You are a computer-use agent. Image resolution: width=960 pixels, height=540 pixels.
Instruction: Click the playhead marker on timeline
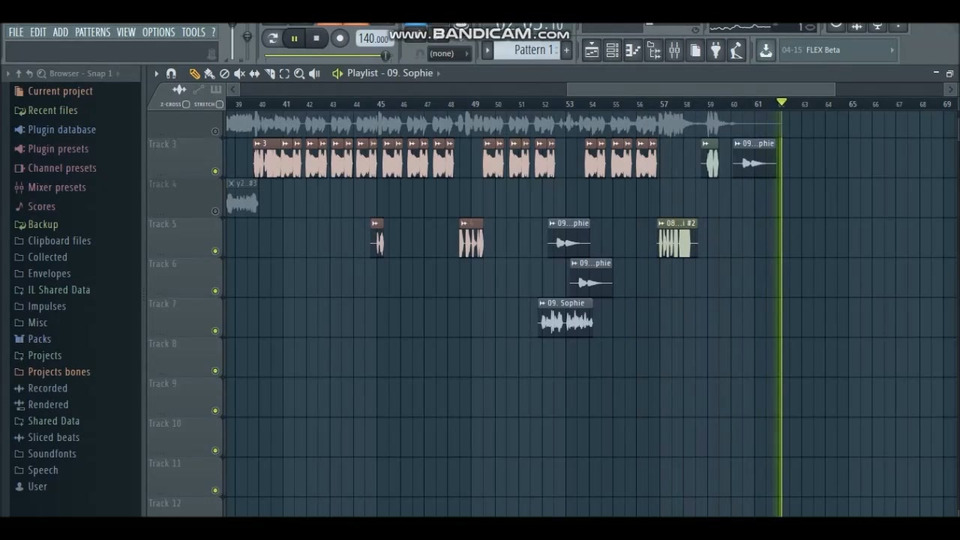coord(781,102)
